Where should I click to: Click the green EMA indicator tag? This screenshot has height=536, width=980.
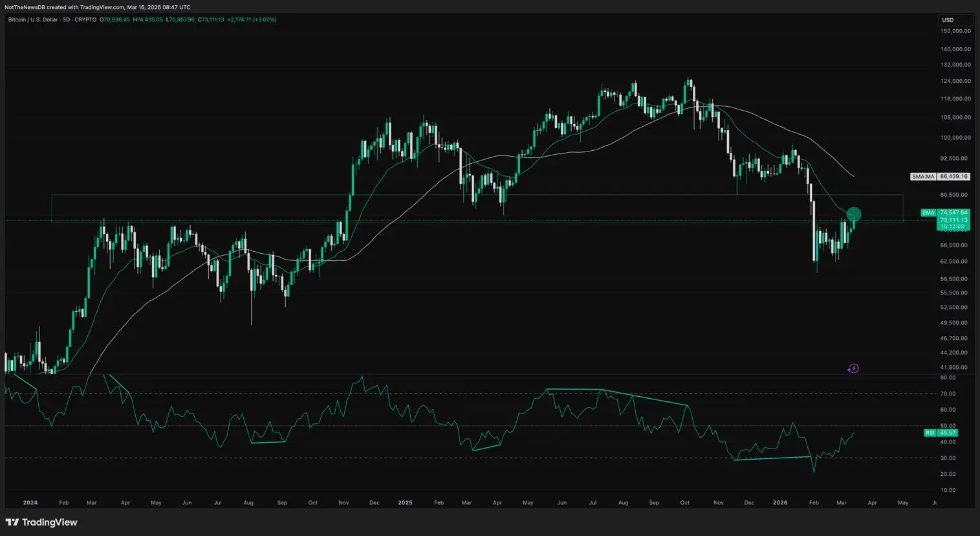click(x=928, y=212)
